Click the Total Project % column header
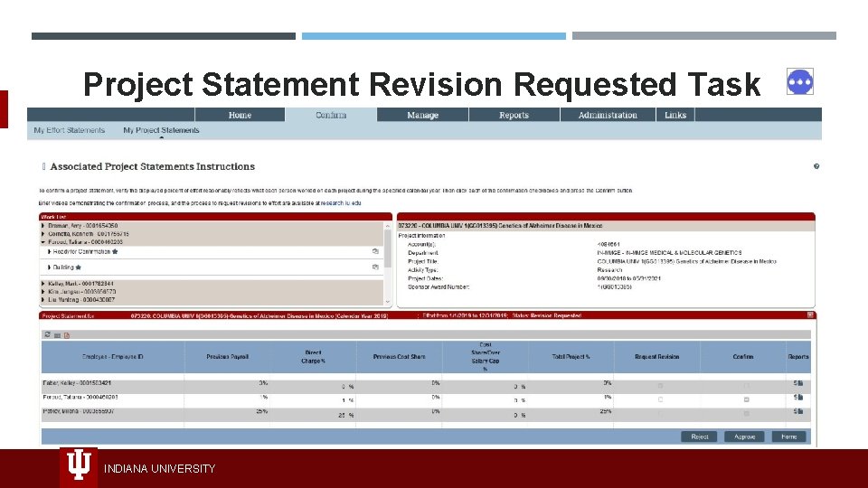This screenshot has width=868, height=488. pyautogui.click(x=571, y=357)
